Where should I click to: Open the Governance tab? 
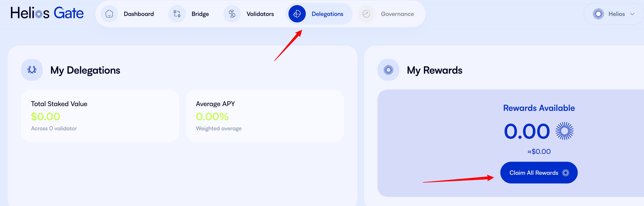[398, 14]
